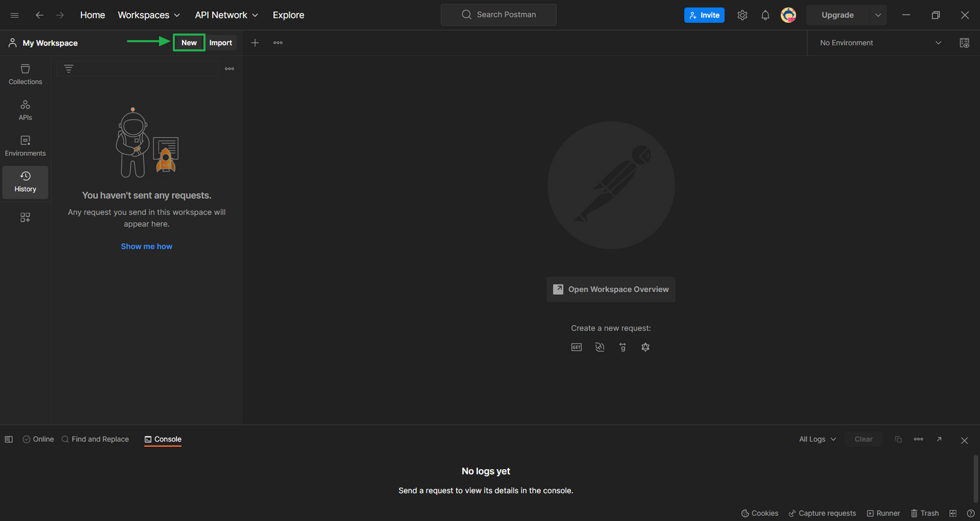Click the Search Postman field
This screenshot has width=980, height=521.
499,15
